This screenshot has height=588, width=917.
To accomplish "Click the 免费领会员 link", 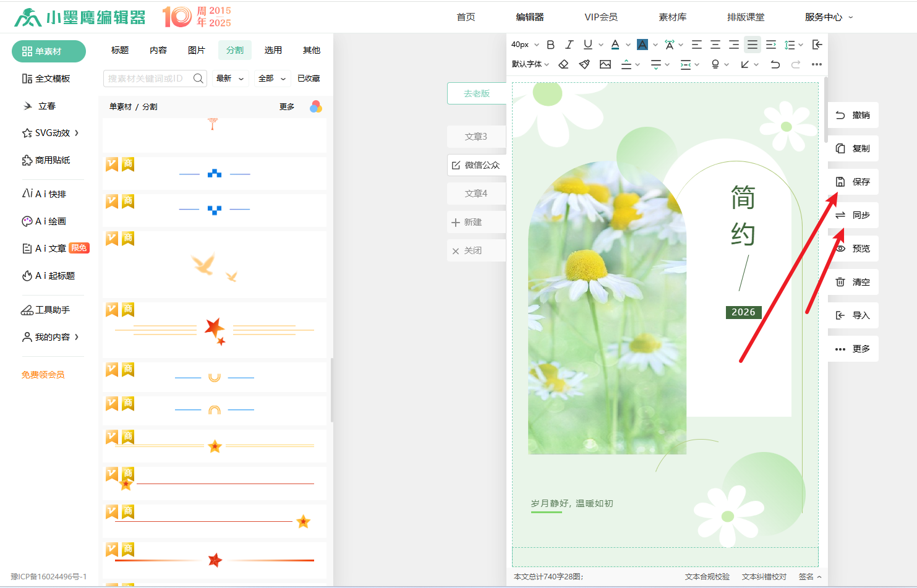I will pos(43,375).
